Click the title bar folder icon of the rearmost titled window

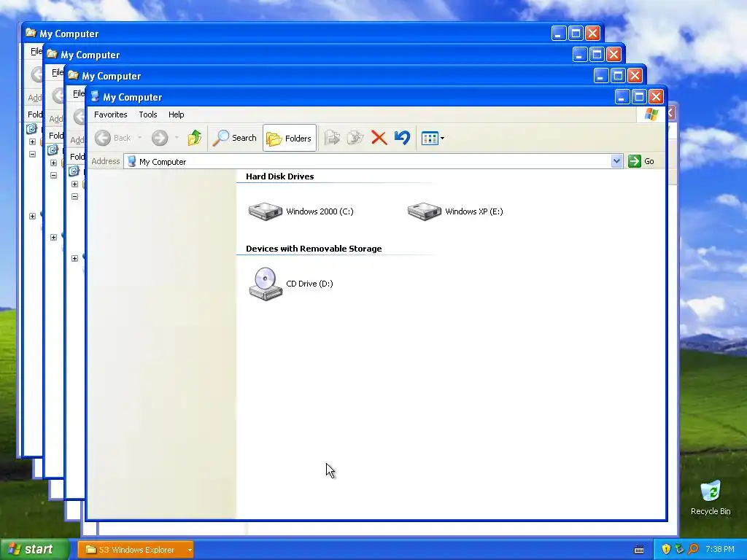coord(31,33)
